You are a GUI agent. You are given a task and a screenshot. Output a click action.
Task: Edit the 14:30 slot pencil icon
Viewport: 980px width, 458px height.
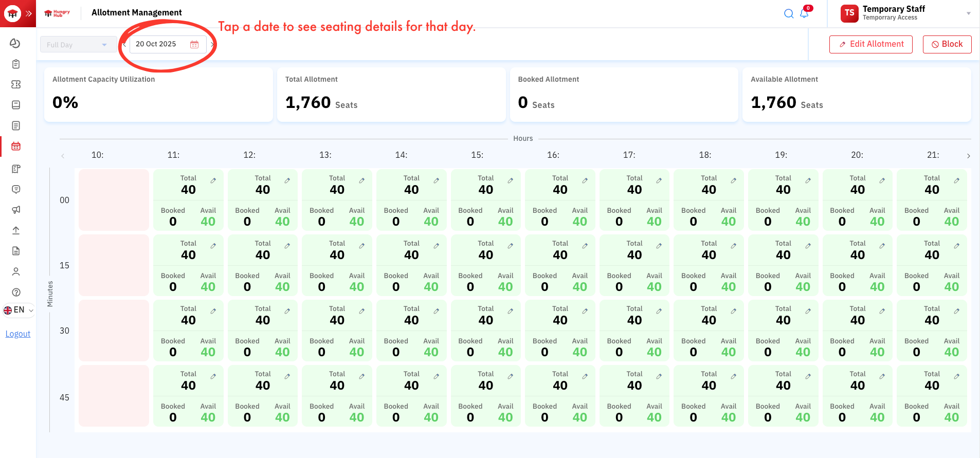(x=436, y=311)
